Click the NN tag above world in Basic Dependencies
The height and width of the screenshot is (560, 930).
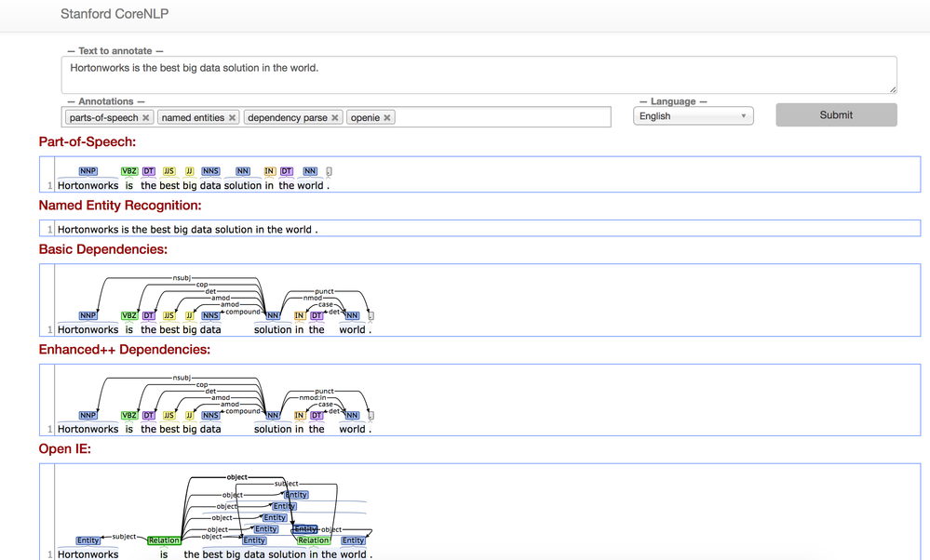click(x=351, y=314)
